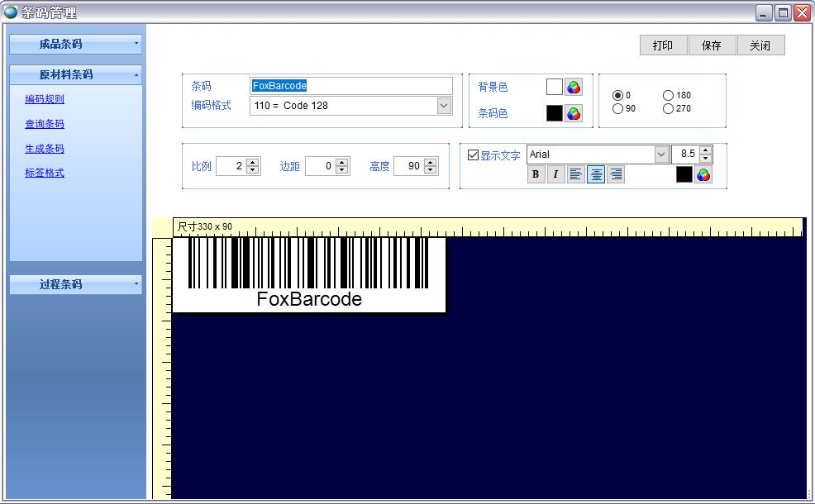This screenshot has height=504, width=815.
Task: Click the black 条码色 swatch
Action: 554,113
